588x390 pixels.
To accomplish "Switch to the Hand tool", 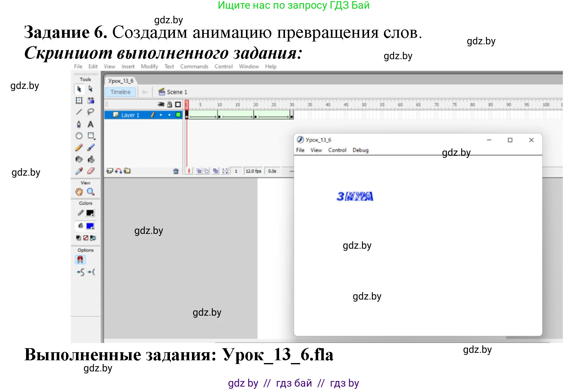I will click(x=78, y=191).
